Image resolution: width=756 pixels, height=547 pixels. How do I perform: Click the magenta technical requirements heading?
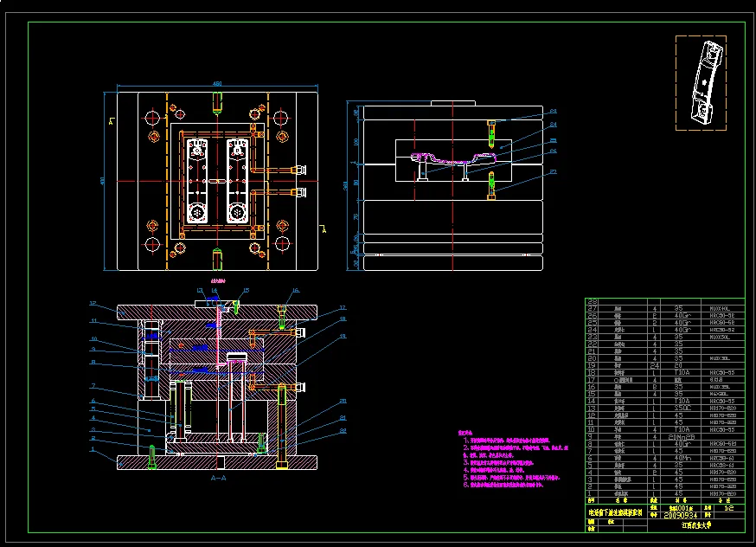[465, 433]
